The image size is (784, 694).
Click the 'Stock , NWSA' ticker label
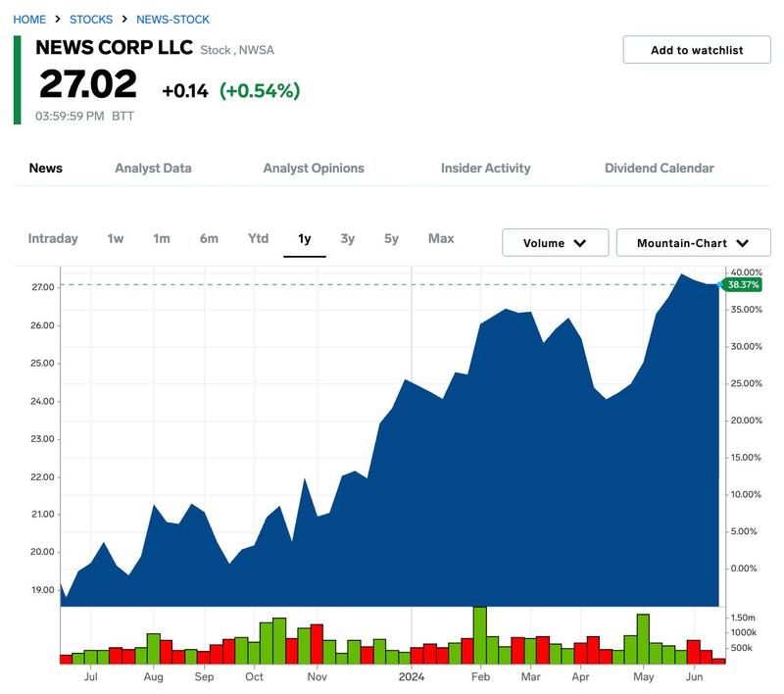click(x=237, y=50)
